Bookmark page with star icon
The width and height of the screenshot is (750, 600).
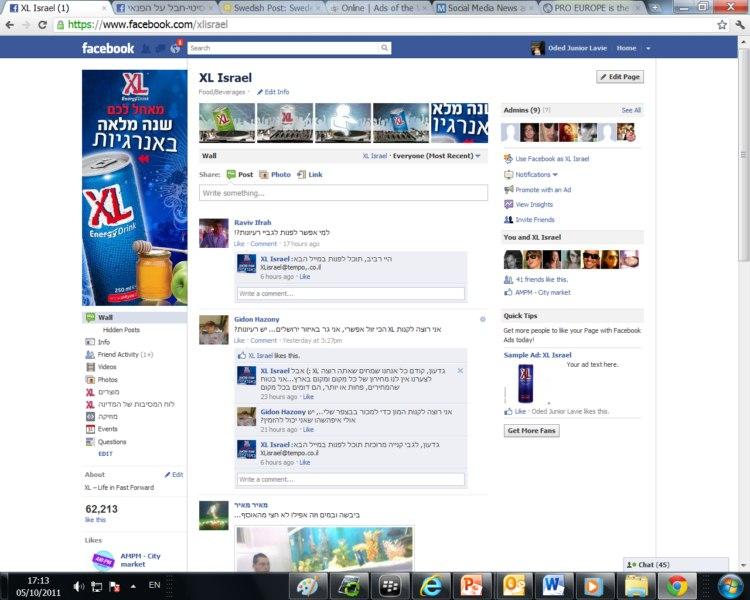722,25
